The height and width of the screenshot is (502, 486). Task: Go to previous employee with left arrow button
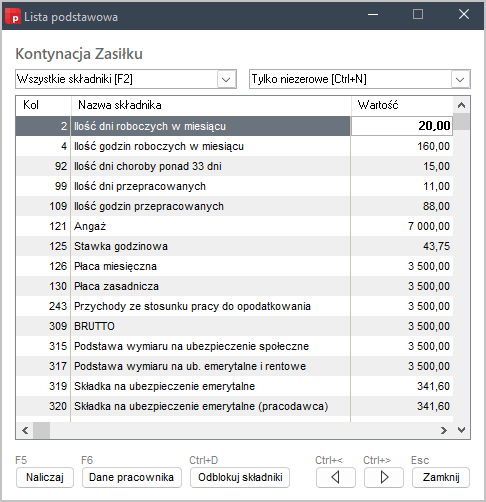[336, 477]
